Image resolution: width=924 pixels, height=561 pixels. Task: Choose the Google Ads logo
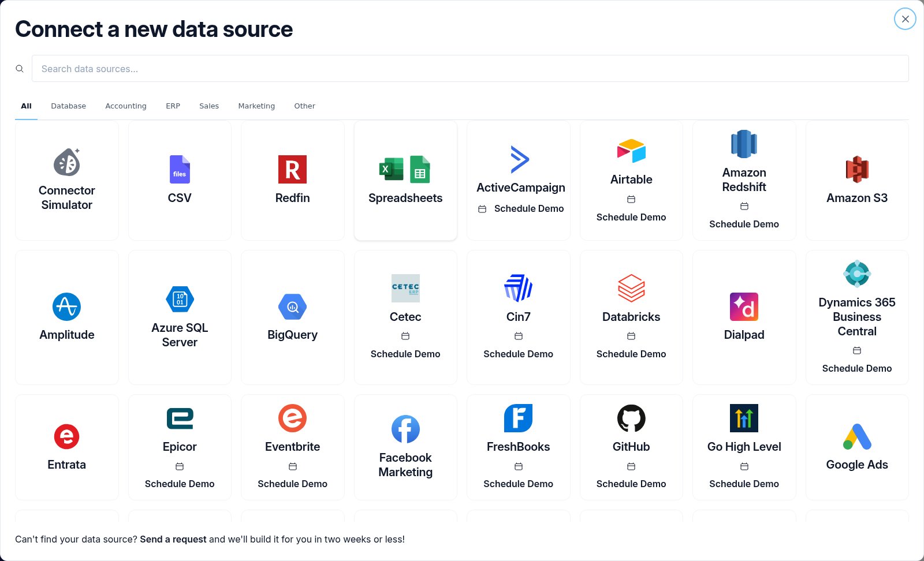[x=857, y=437]
